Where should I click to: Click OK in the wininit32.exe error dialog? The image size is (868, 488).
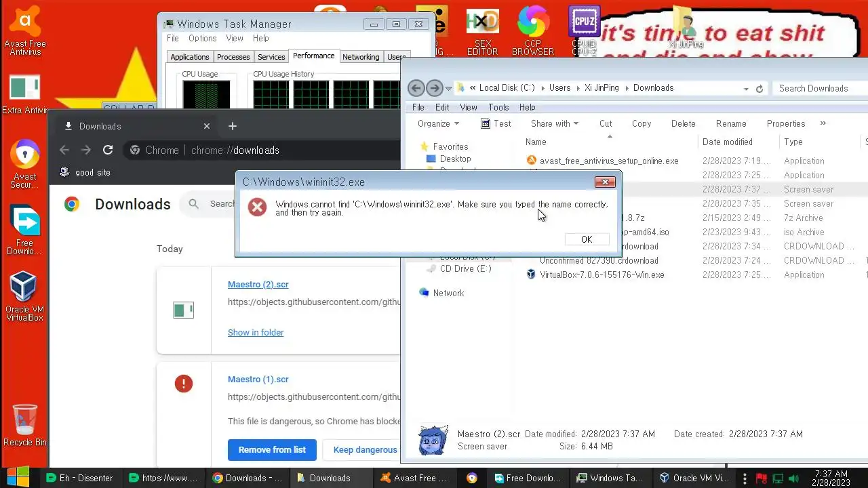tap(587, 239)
